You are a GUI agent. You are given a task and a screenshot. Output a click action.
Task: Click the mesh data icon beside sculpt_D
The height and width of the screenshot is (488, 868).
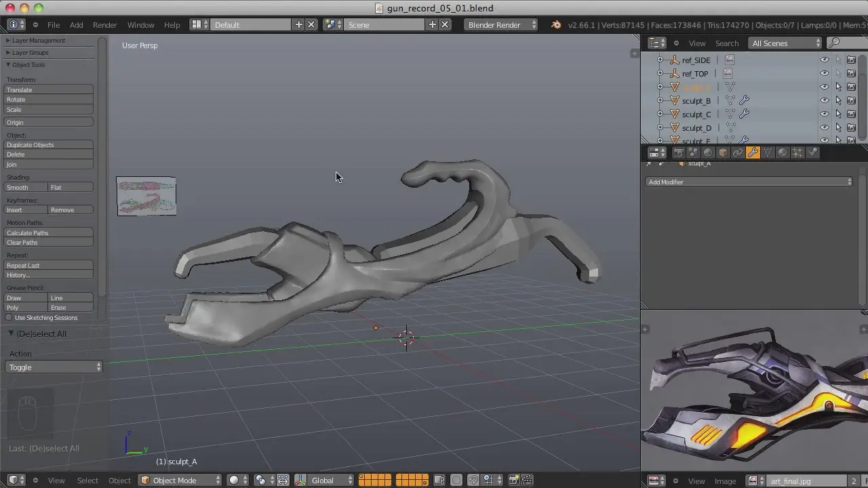pyautogui.click(x=730, y=127)
